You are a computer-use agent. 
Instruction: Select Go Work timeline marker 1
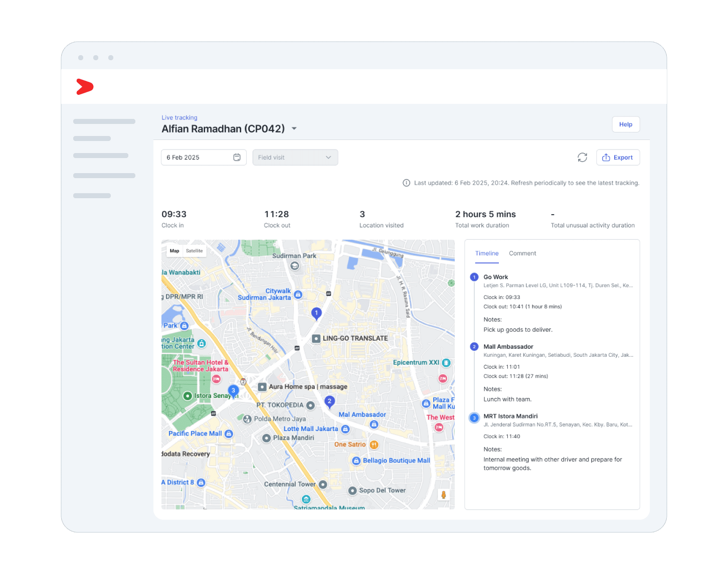pyautogui.click(x=474, y=277)
